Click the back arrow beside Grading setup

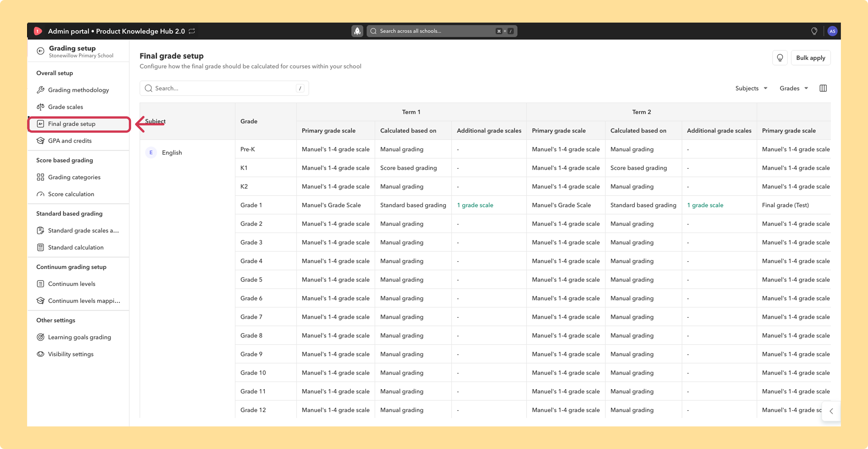click(40, 51)
